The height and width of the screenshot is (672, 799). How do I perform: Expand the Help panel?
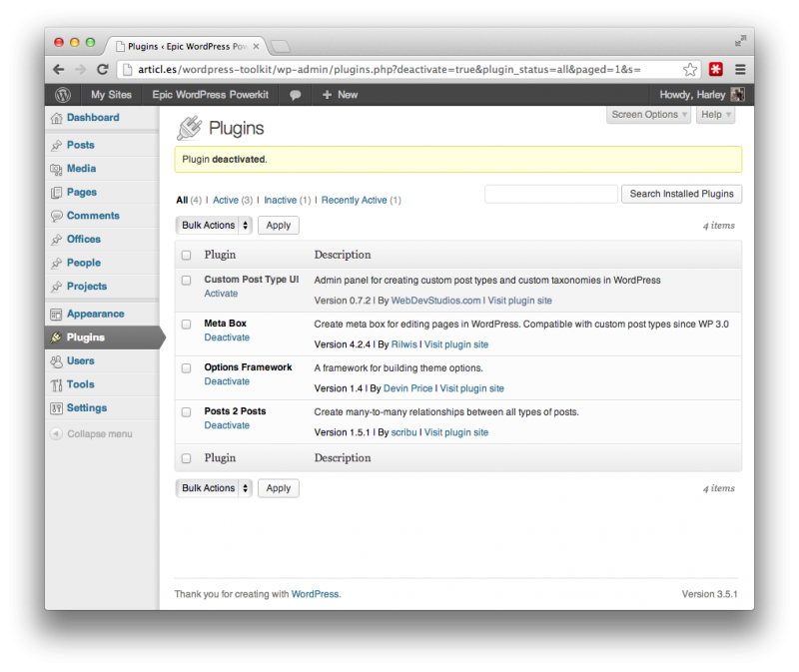(716, 115)
